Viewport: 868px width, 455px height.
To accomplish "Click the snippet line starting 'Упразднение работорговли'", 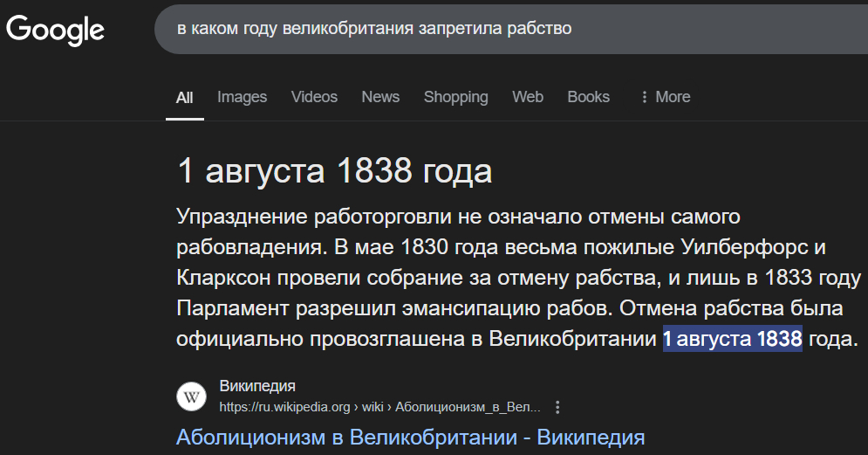I will click(458, 217).
